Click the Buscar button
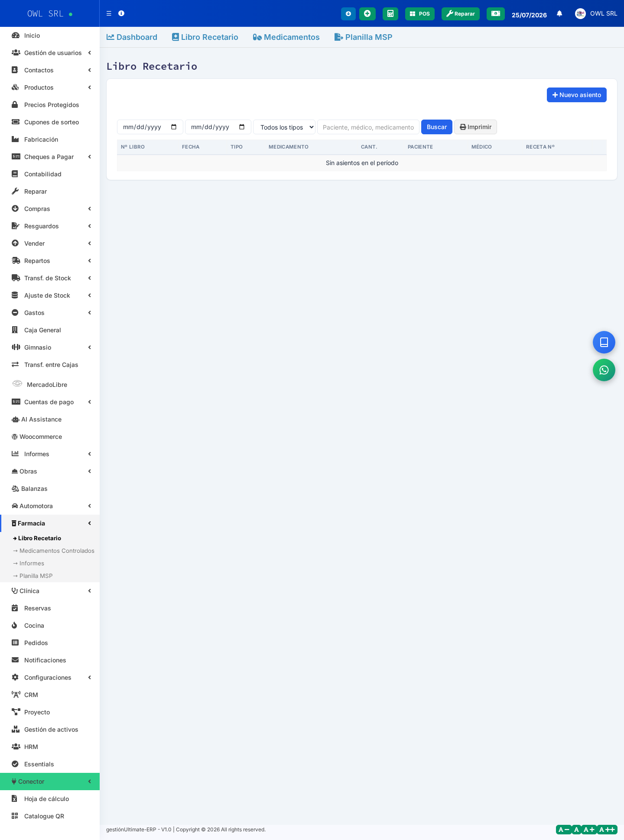 [x=436, y=127]
